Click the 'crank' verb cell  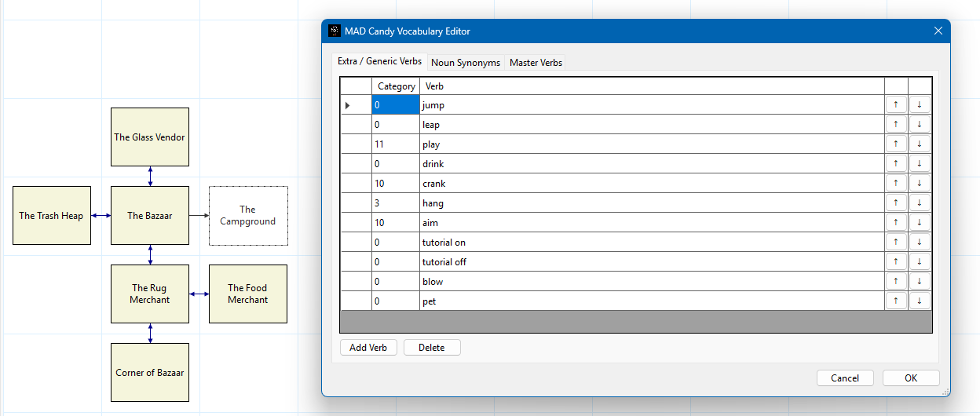pyautogui.click(x=652, y=184)
